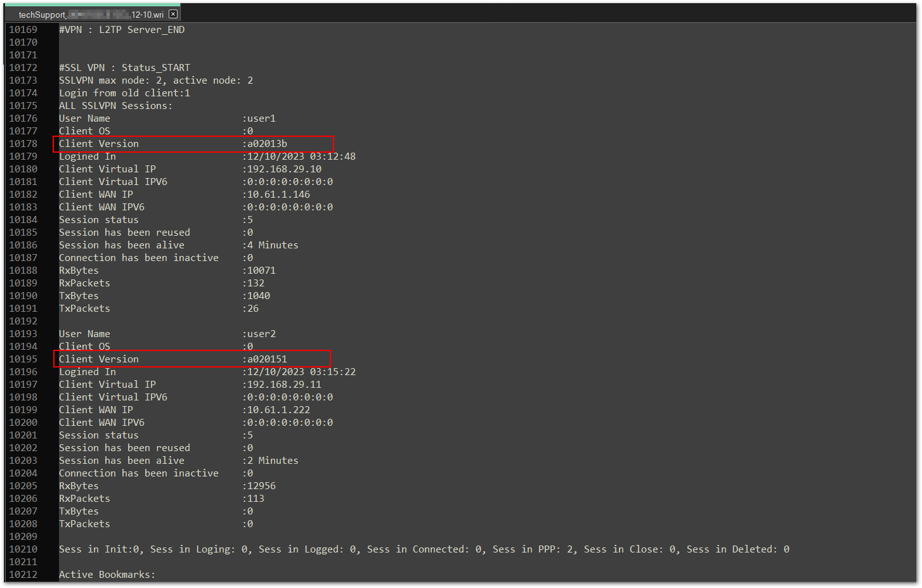
Task: Click the Client WAN IP 10.61.1.222
Action: tap(278, 410)
